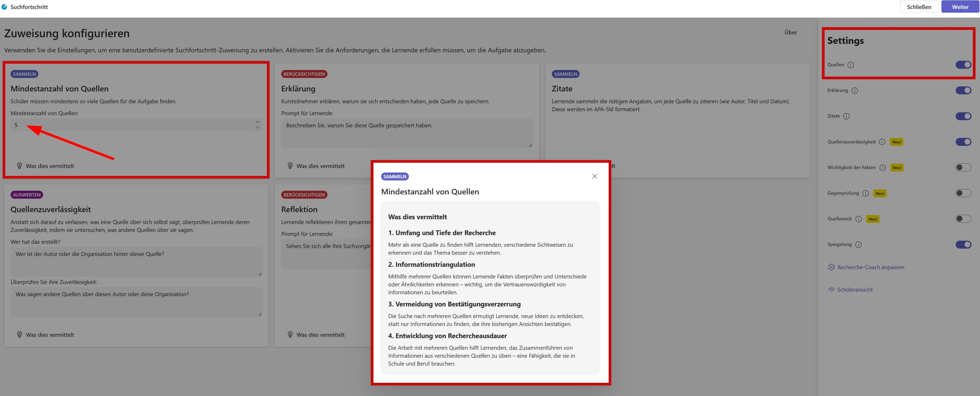Click the info icon beside Erklärung setting
Screen dimensions: 980x396
point(854,91)
